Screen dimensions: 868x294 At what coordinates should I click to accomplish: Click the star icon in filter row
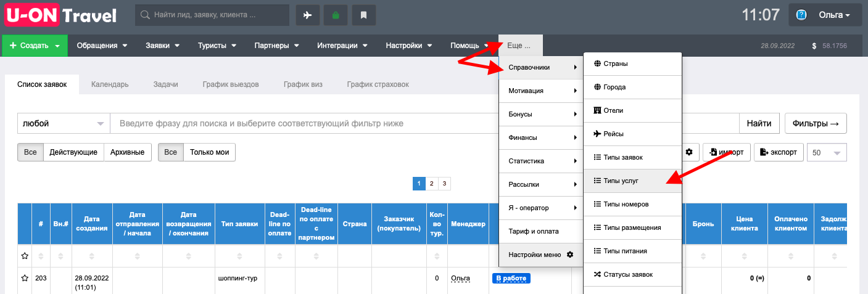[25, 255]
